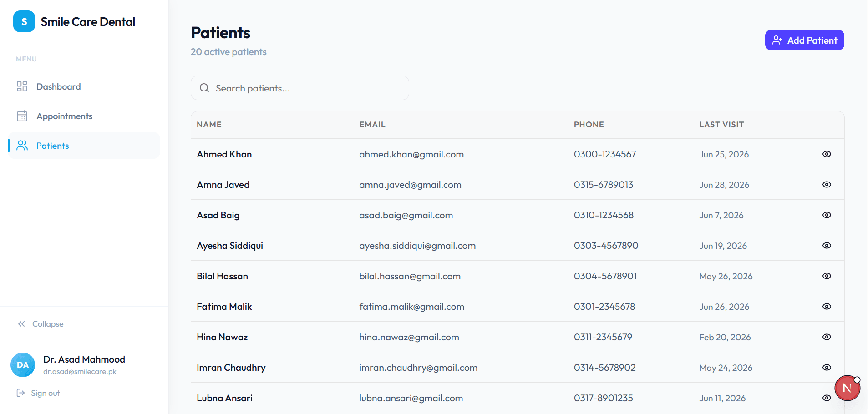Click the sign out arrow icon
Image resolution: width=868 pixels, height=414 pixels.
click(20, 393)
